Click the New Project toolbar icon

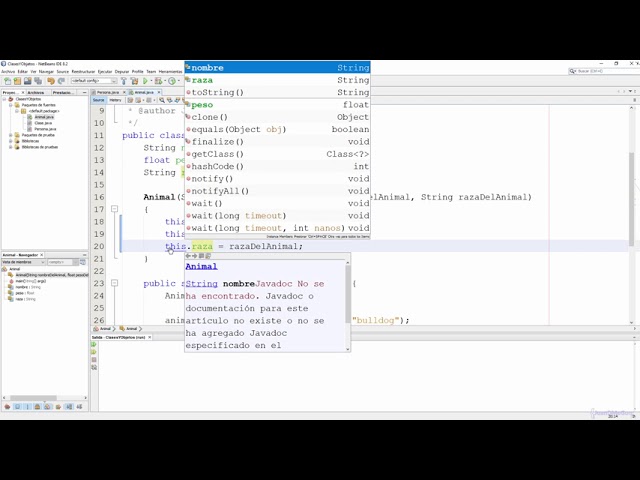(17, 81)
